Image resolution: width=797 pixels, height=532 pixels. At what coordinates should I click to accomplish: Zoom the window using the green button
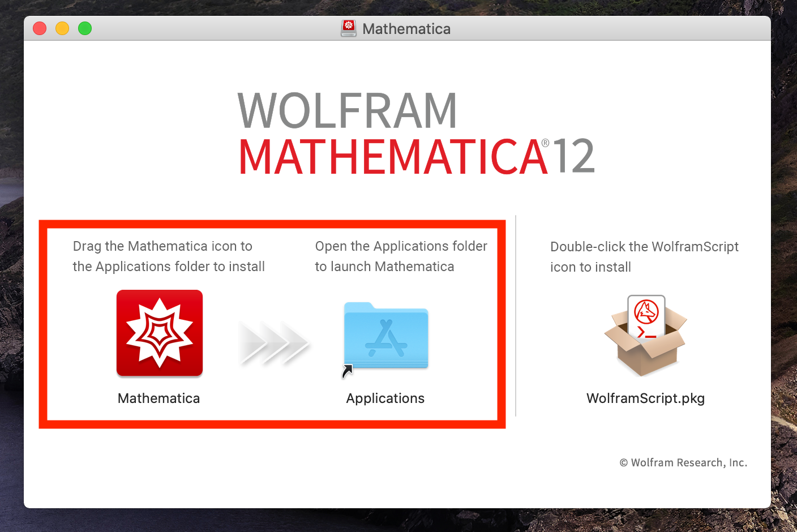[x=85, y=28]
